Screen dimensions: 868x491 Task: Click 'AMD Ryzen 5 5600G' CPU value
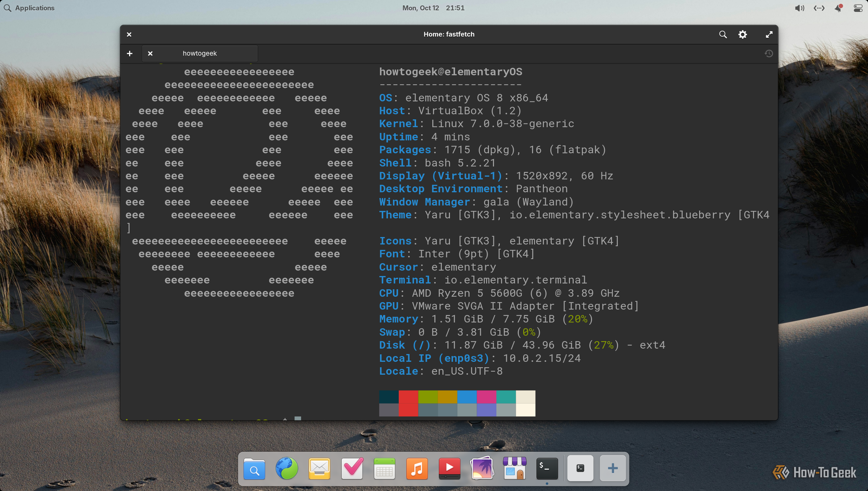pos(467,293)
